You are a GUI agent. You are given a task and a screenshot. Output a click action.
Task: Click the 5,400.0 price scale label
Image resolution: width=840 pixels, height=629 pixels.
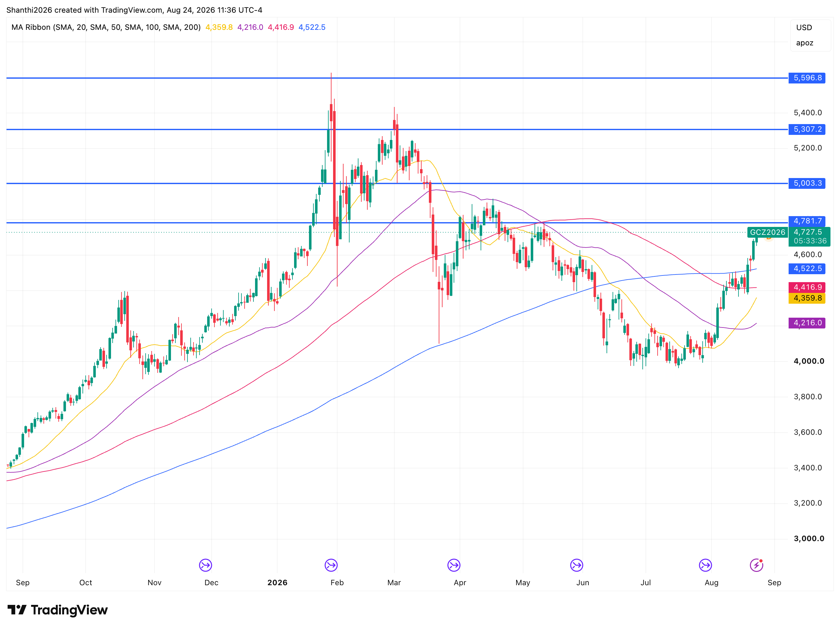point(808,113)
